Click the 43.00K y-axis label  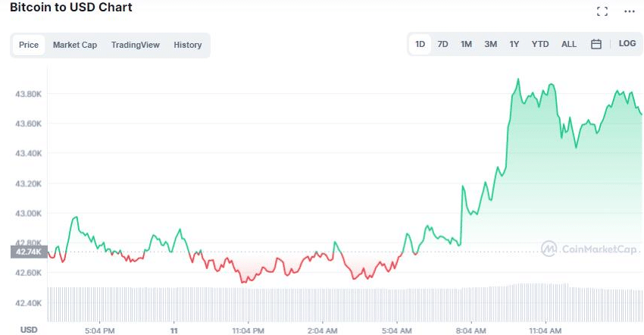pos(28,214)
